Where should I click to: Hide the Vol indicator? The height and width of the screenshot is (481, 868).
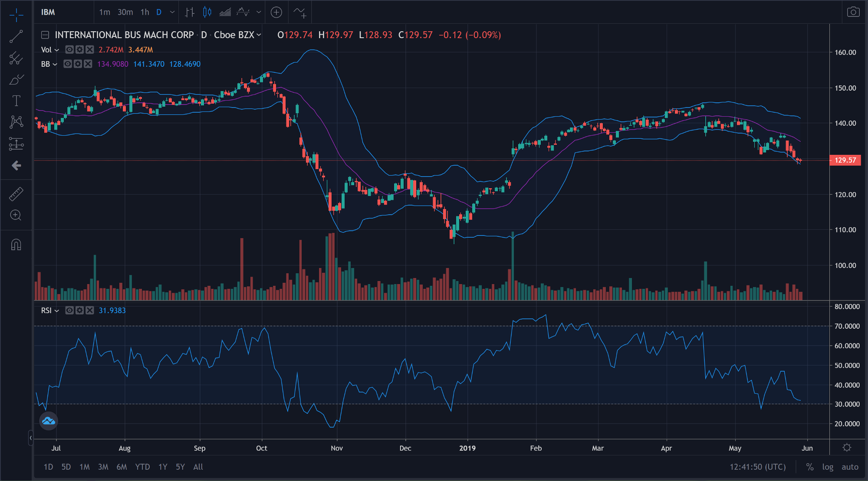(x=69, y=49)
